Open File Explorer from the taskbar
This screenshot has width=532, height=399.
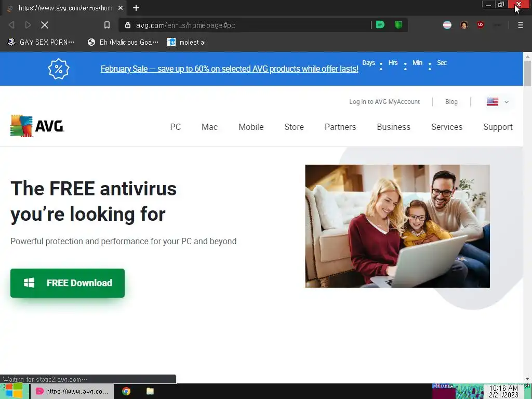point(150,391)
